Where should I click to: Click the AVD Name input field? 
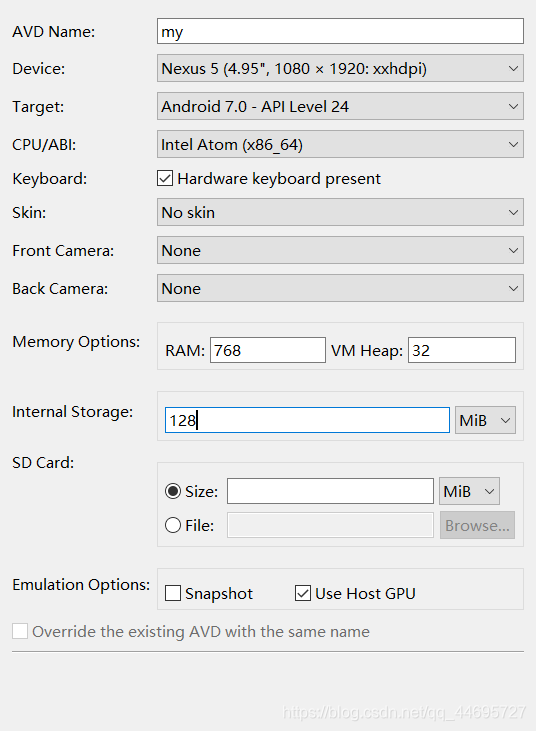340,31
